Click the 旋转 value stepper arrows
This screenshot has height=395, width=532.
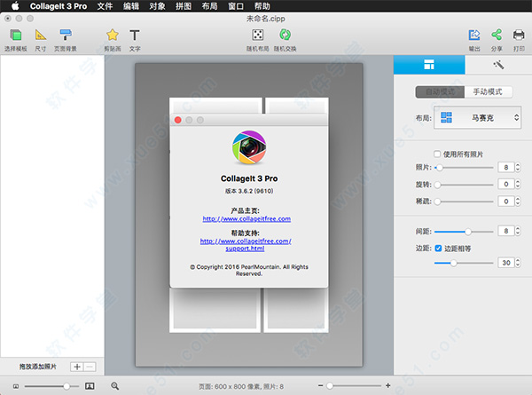(x=518, y=184)
